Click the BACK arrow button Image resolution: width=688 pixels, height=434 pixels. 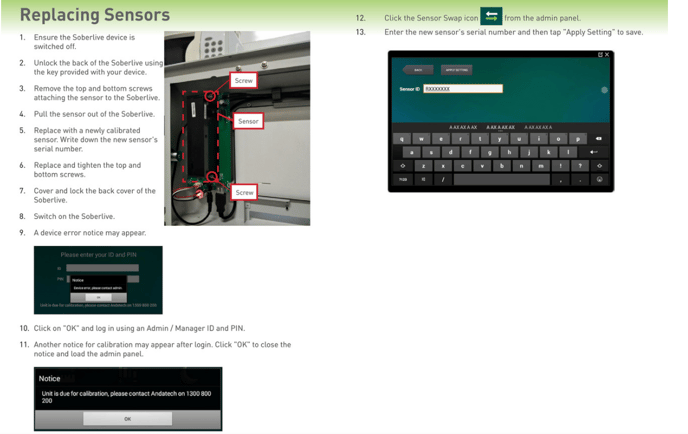pyautogui.click(x=418, y=70)
